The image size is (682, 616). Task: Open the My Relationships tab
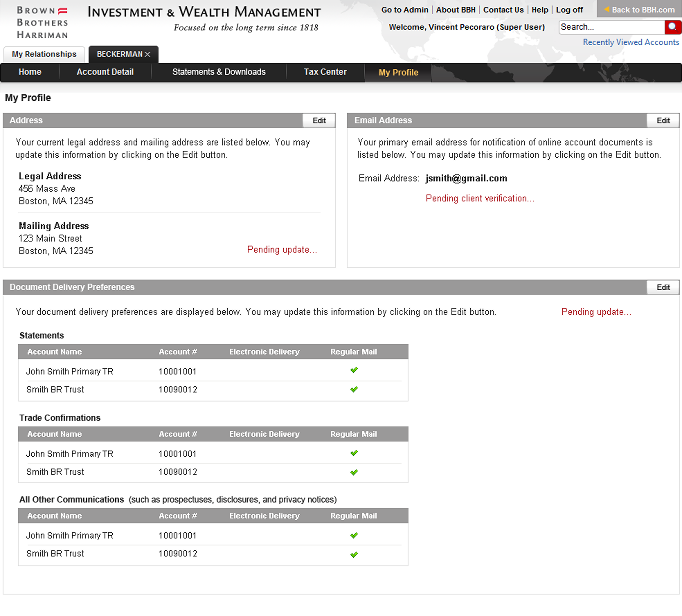point(44,54)
